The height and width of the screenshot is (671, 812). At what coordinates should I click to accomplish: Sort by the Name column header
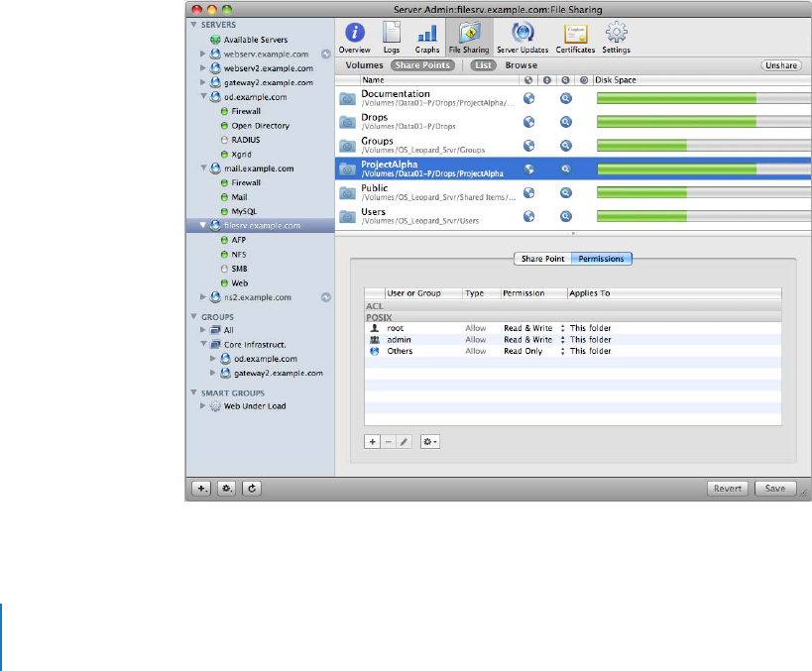coord(439,80)
